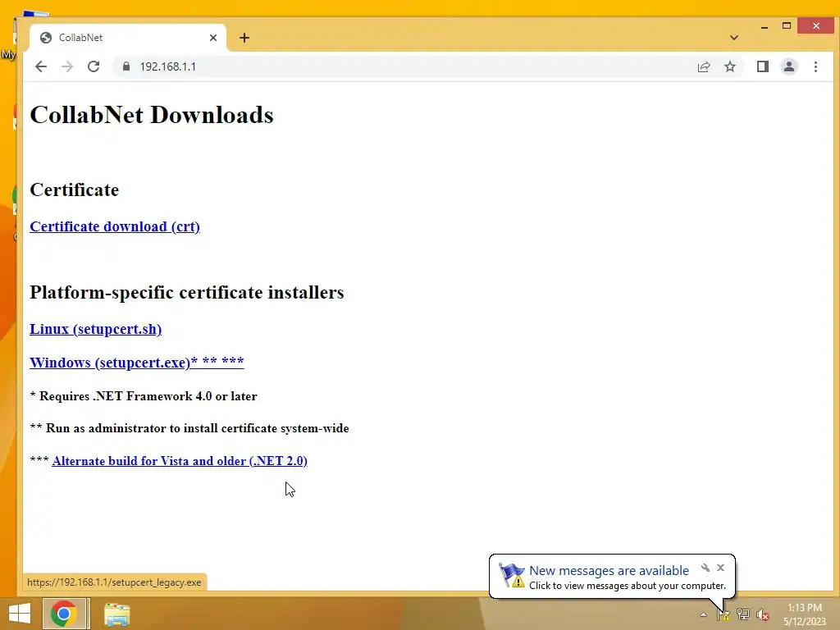View site security lock info
The image size is (840, 630).
126,66
